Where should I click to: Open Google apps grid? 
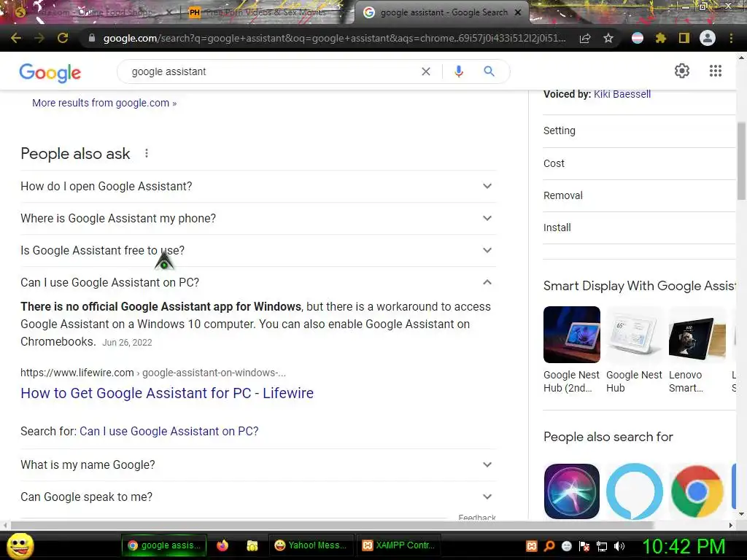pos(716,71)
